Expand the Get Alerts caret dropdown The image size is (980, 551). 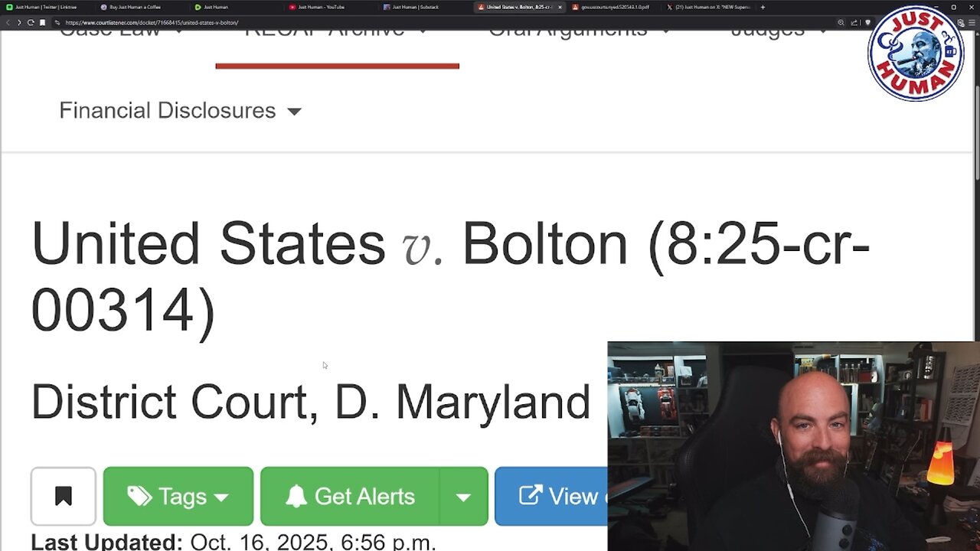[463, 497]
